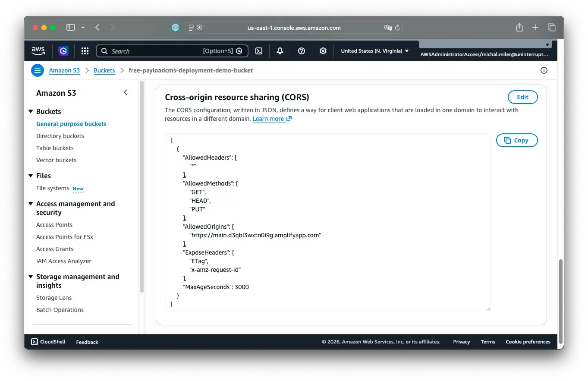Click the main page vertical scrollbar

561,301
